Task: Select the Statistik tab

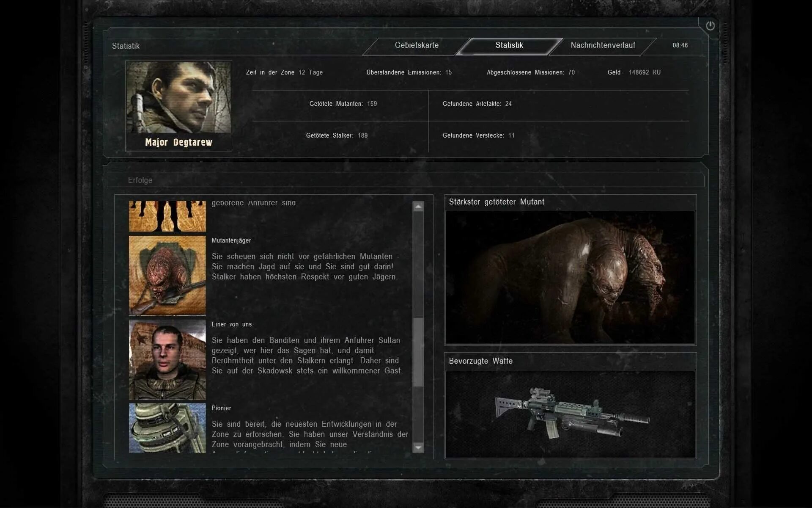Action: pyautogui.click(x=509, y=45)
